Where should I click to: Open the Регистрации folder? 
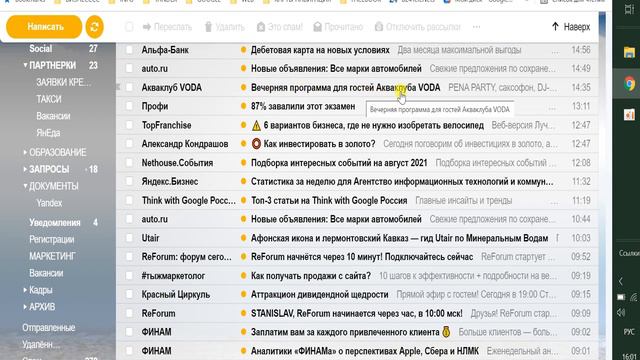pyautogui.click(x=51, y=239)
